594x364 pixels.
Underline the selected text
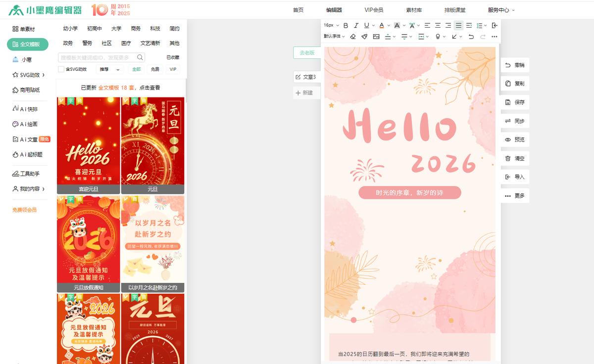coord(366,25)
